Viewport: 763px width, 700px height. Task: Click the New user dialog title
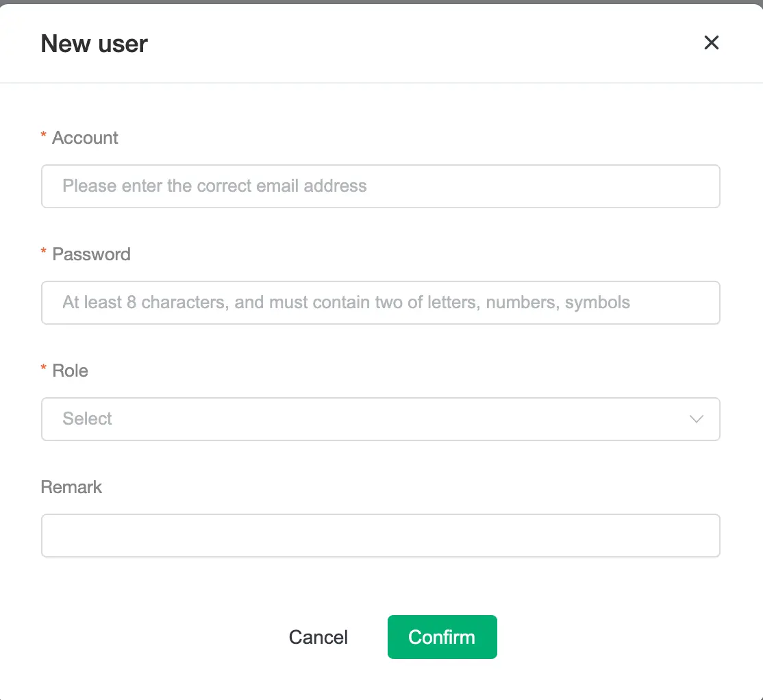click(94, 43)
